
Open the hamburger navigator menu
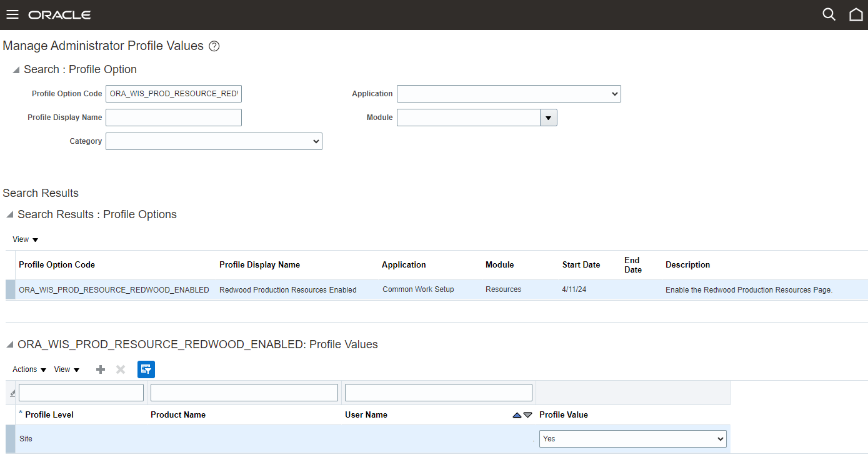tap(12, 14)
